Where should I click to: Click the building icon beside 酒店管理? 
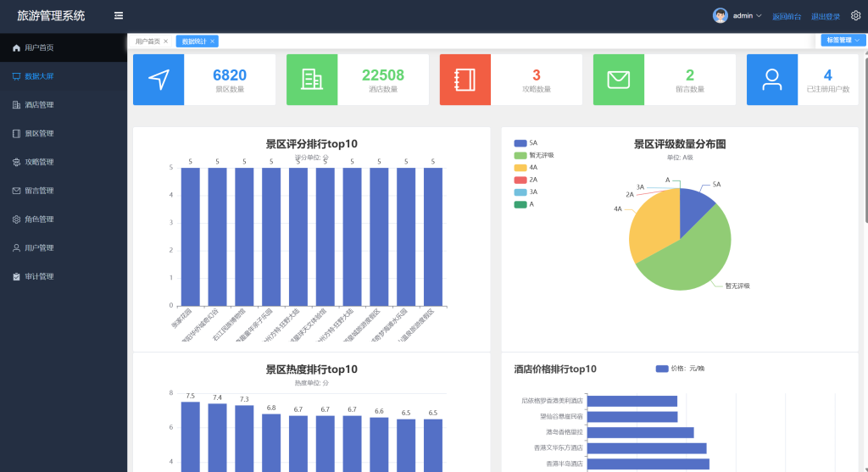16,104
